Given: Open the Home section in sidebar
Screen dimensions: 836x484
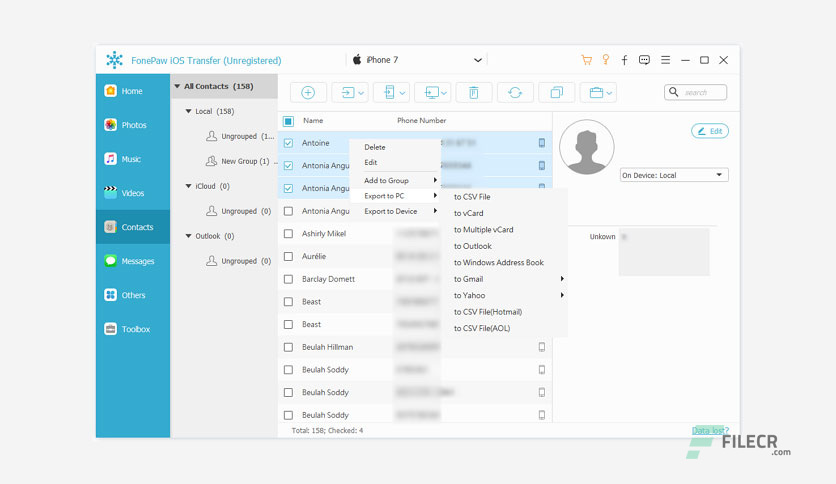Looking at the screenshot, I should click(133, 91).
